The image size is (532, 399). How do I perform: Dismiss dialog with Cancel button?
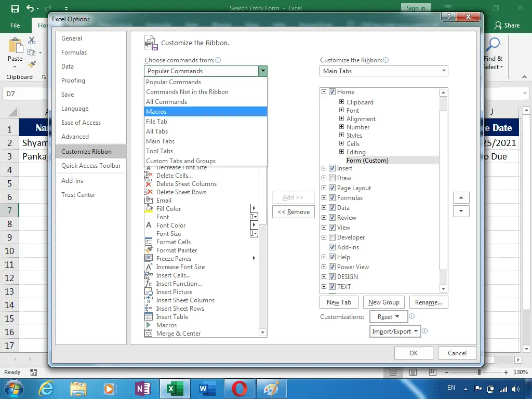click(x=457, y=353)
